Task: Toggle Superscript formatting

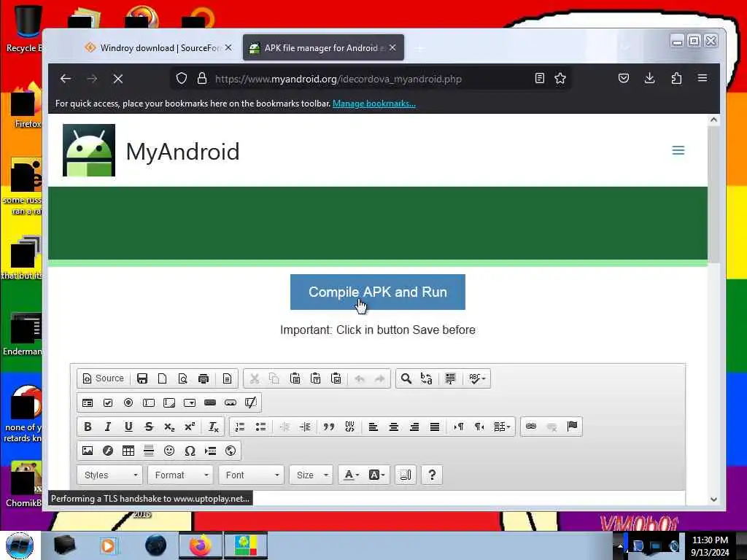Action: (190, 427)
